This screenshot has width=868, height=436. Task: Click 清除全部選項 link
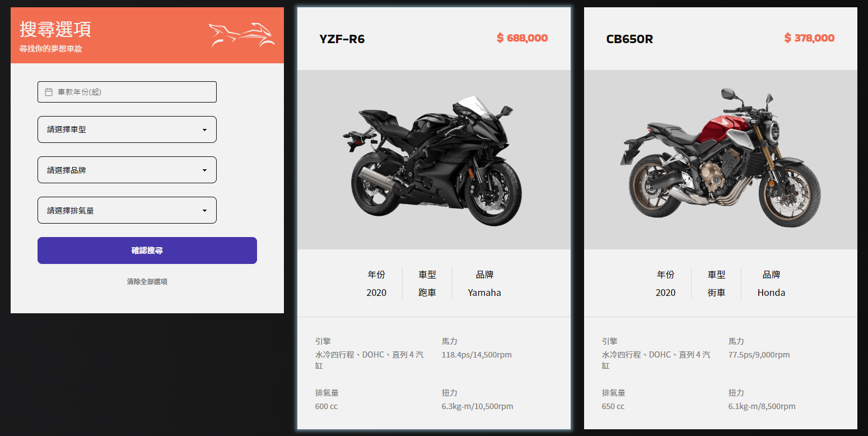(x=147, y=281)
